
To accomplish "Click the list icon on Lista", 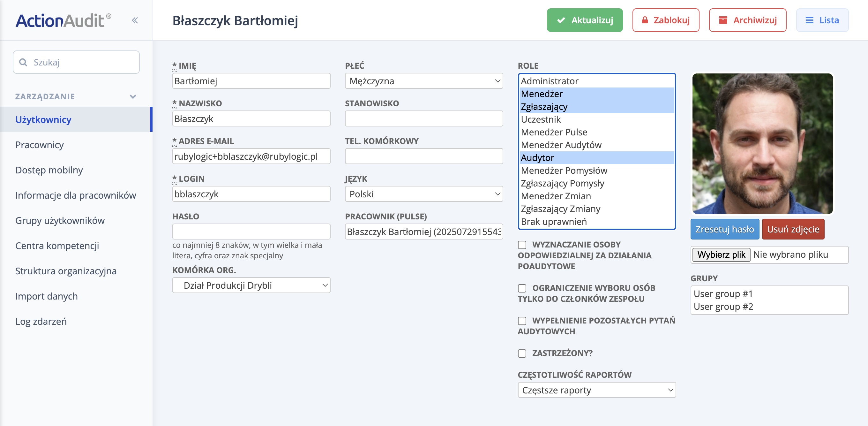I will [x=809, y=20].
